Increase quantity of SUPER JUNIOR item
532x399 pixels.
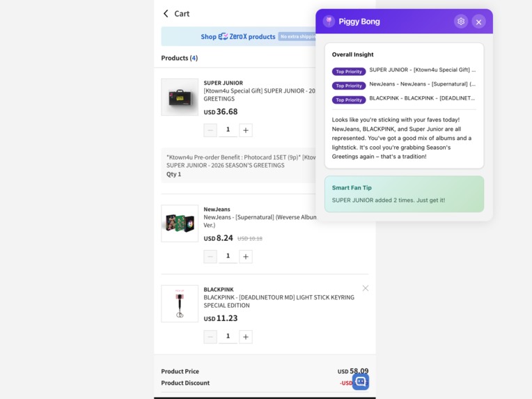click(246, 130)
